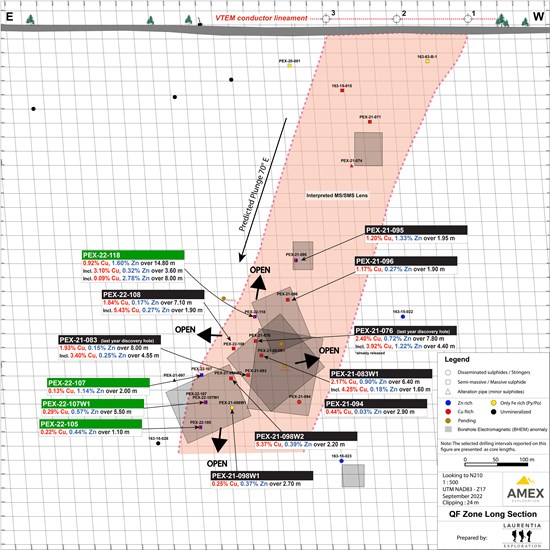Click the PEX-21-083W1 callout header
Viewport: 550px width, 550px height.
pyautogui.click(x=381, y=374)
